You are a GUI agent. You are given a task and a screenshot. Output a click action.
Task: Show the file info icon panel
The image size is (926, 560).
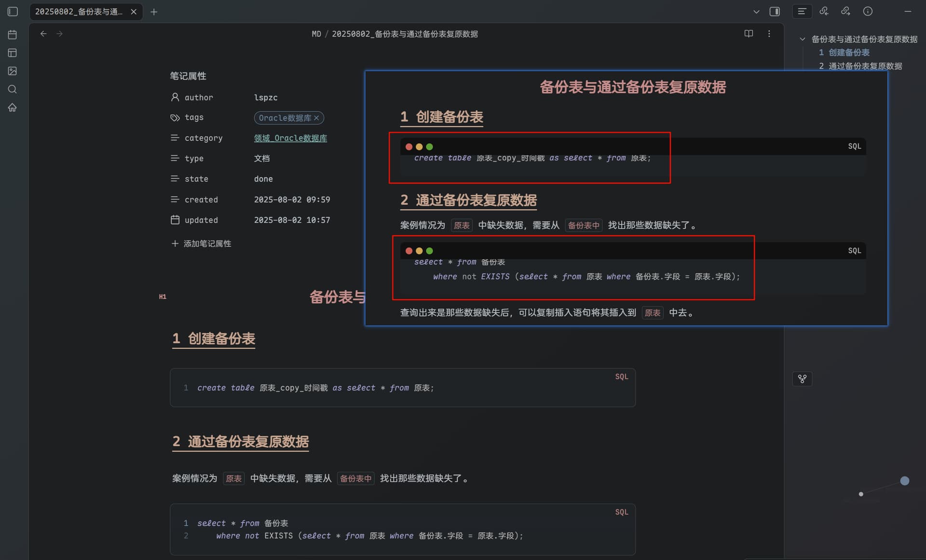click(x=868, y=12)
